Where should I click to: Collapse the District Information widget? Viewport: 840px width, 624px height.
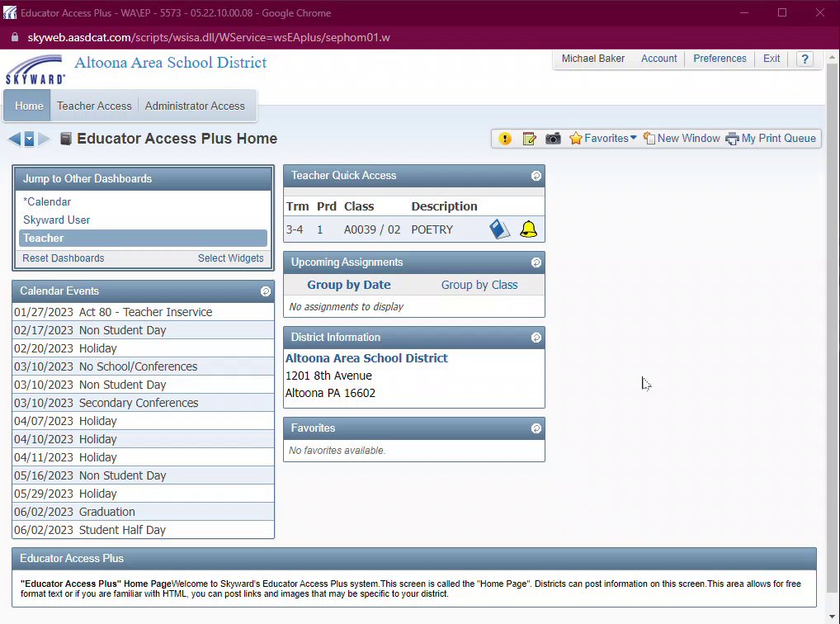tap(536, 338)
